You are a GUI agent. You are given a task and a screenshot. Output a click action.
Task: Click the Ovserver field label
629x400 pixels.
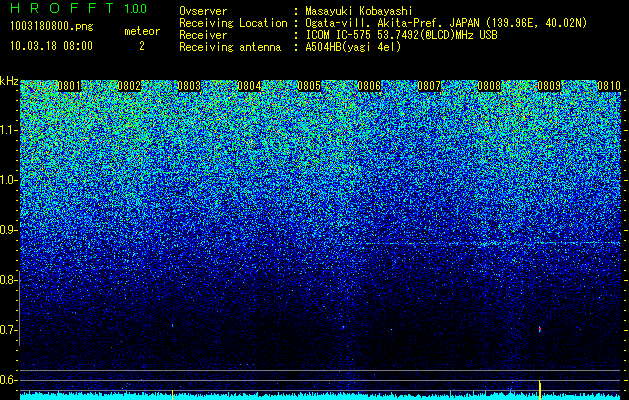[203, 11]
